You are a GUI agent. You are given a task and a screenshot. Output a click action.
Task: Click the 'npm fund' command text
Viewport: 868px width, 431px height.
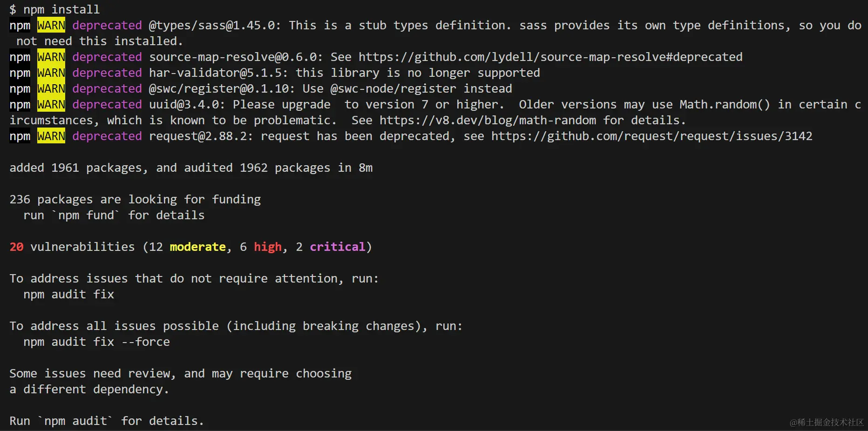[x=86, y=215]
